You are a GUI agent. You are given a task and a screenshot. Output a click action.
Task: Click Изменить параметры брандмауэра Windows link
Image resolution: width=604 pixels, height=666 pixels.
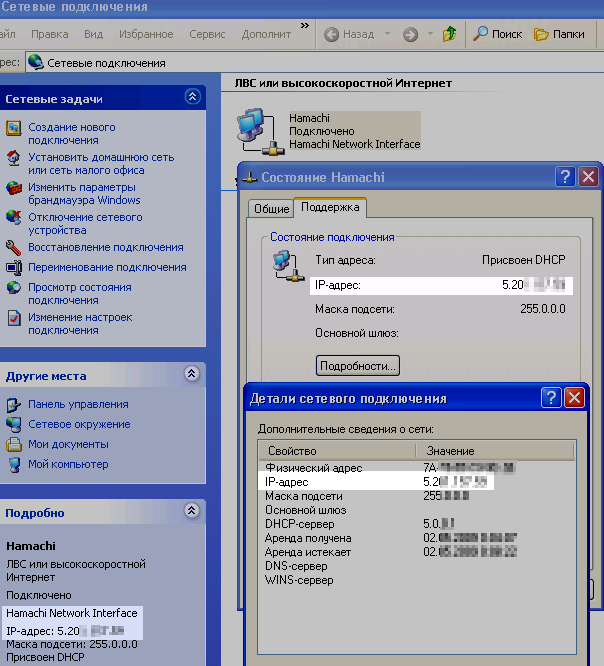[x=84, y=194]
